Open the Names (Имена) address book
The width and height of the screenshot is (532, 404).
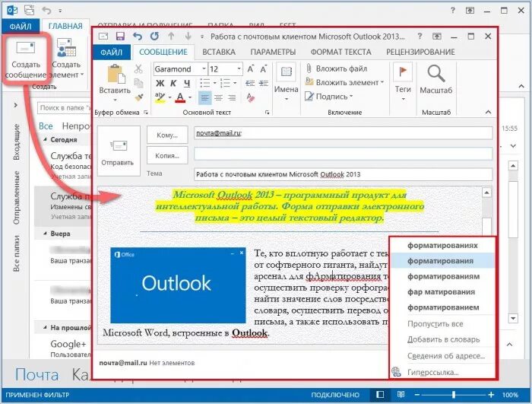coord(286,83)
